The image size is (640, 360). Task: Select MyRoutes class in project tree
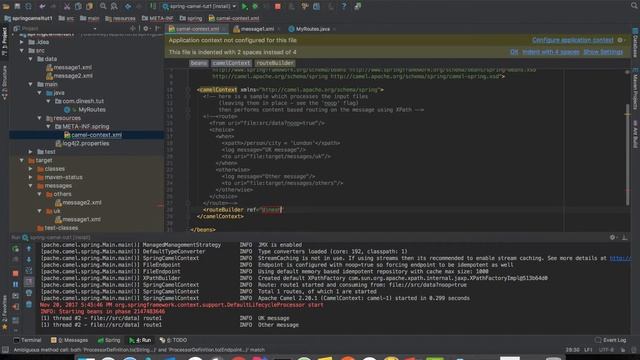(x=85, y=110)
